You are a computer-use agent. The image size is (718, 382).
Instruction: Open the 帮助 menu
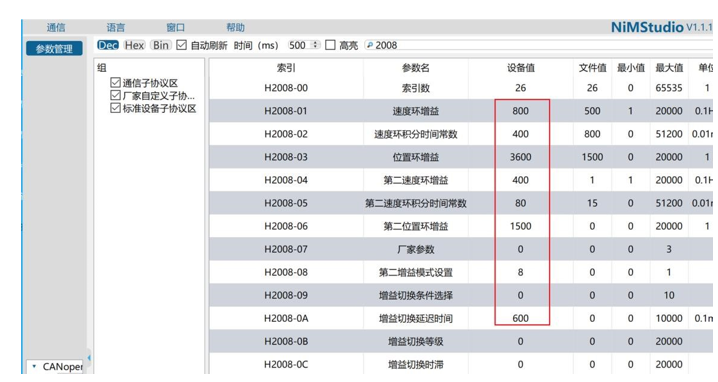[x=235, y=27]
